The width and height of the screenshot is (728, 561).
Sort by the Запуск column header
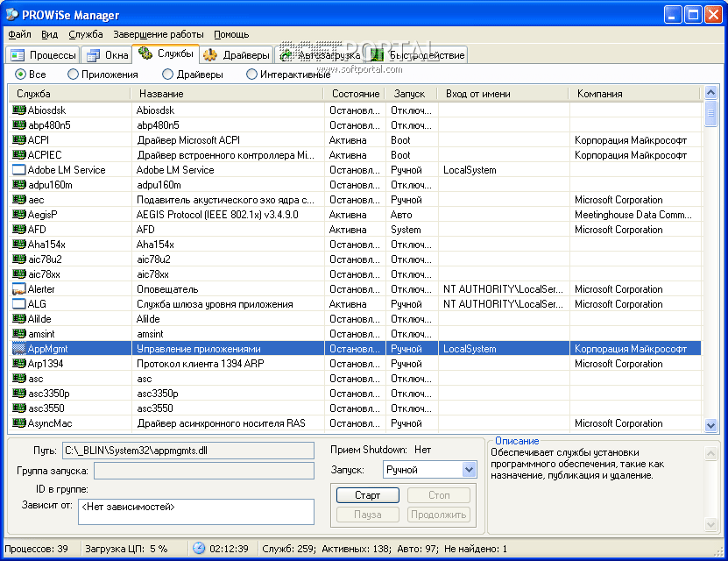point(412,94)
